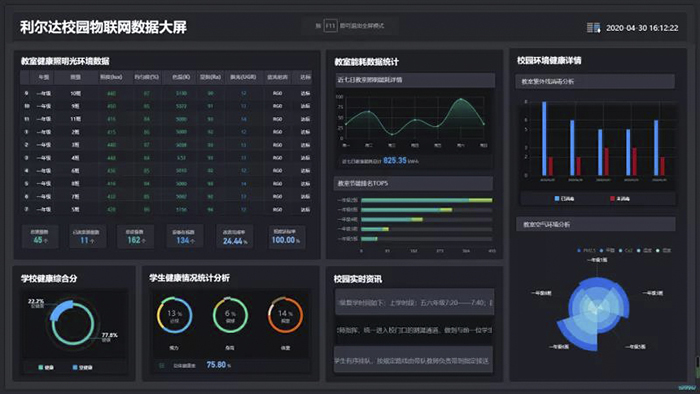
Task: Sort by the 色温(K) column header
Action: [x=181, y=77]
